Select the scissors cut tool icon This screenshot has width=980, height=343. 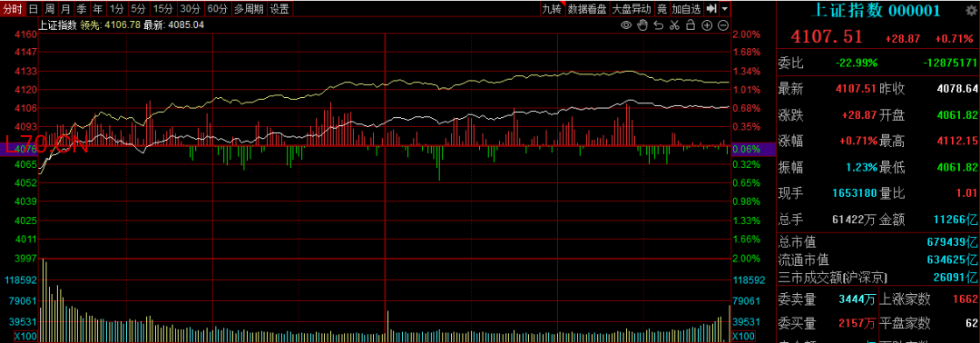point(674,25)
